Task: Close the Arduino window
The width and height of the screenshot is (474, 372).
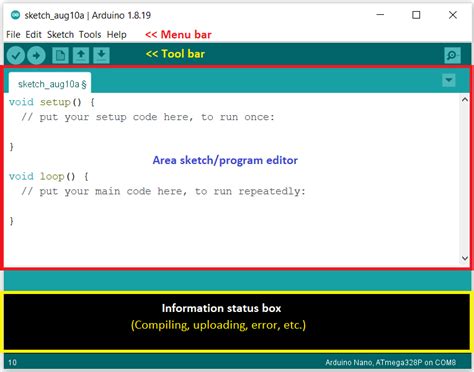Action: (x=453, y=15)
